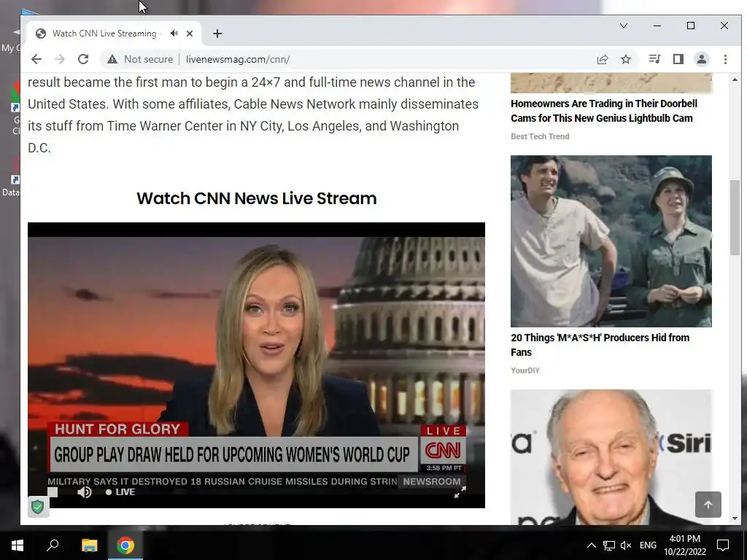Click the muted volume tray icon
Image resolution: width=747 pixels, height=560 pixels.
pyautogui.click(x=626, y=545)
